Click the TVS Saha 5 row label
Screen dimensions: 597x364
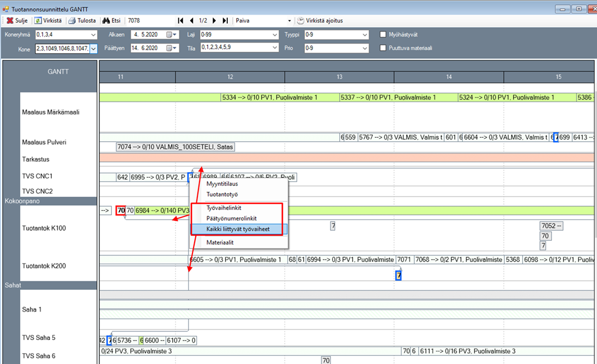point(39,338)
